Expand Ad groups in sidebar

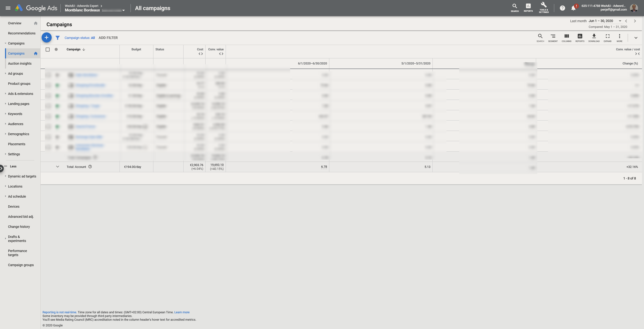point(6,73)
